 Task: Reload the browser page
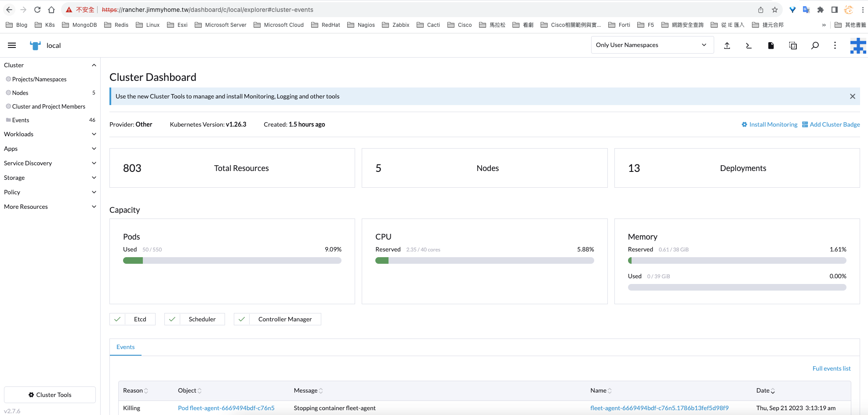(37, 10)
